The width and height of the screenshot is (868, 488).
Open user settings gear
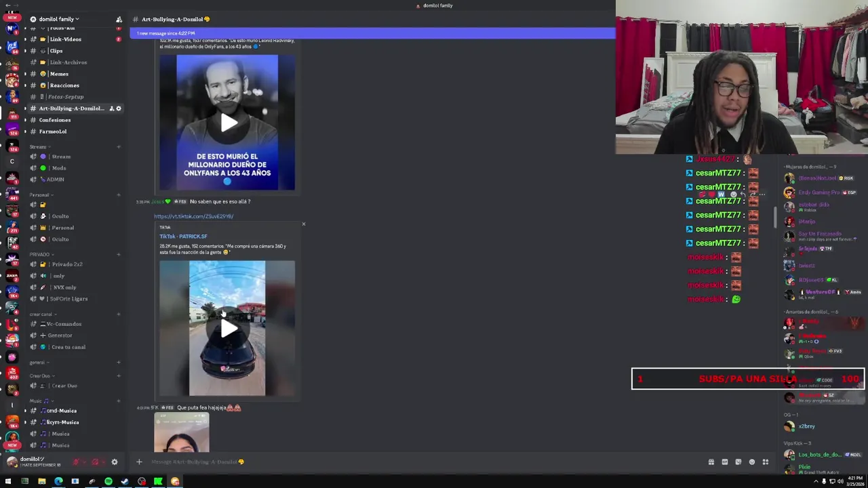pos(114,462)
